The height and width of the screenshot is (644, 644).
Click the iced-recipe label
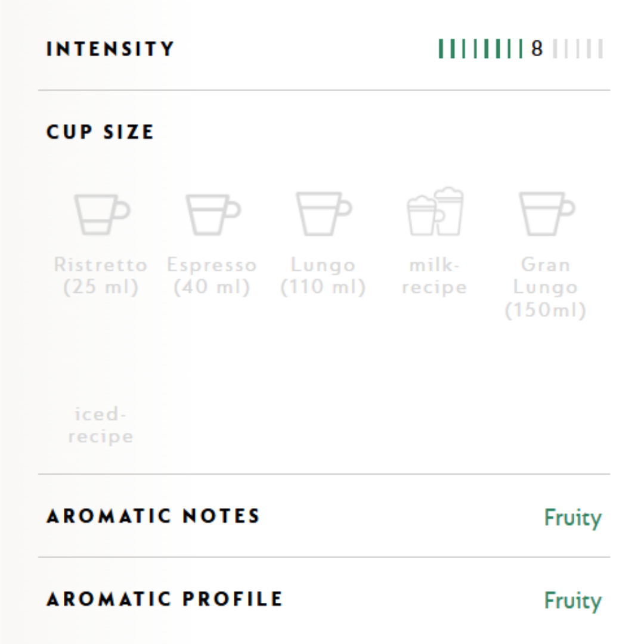(101, 425)
